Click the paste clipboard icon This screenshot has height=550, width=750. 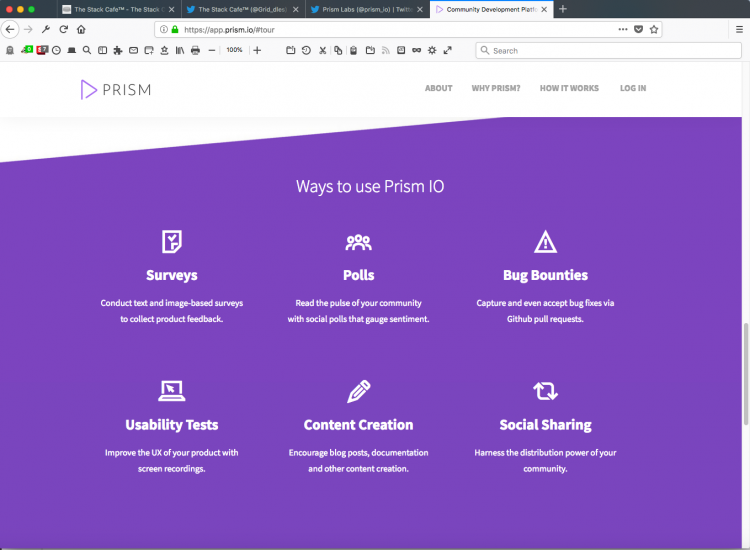point(353,50)
